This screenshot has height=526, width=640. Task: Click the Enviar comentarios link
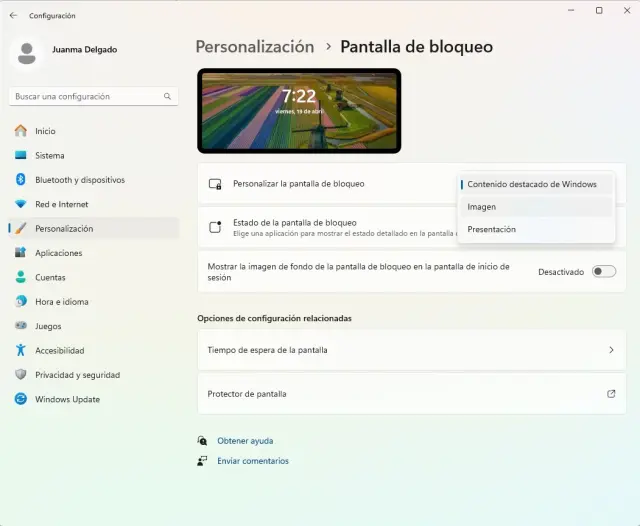point(252,461)
